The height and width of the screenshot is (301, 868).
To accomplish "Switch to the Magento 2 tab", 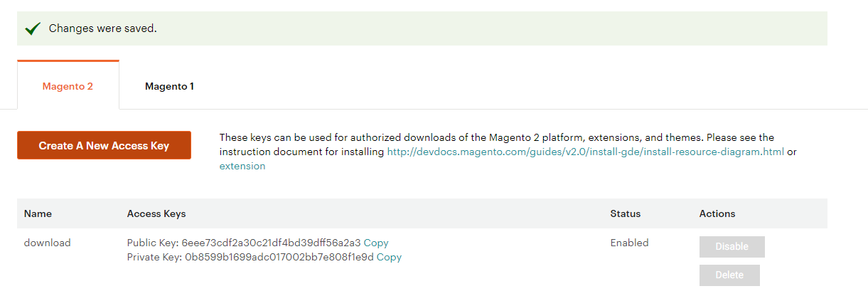I will (68, 86).
